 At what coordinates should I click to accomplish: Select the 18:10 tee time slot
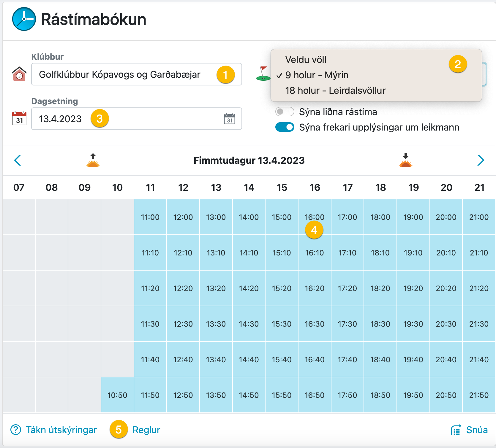click(x=380, y=253)
